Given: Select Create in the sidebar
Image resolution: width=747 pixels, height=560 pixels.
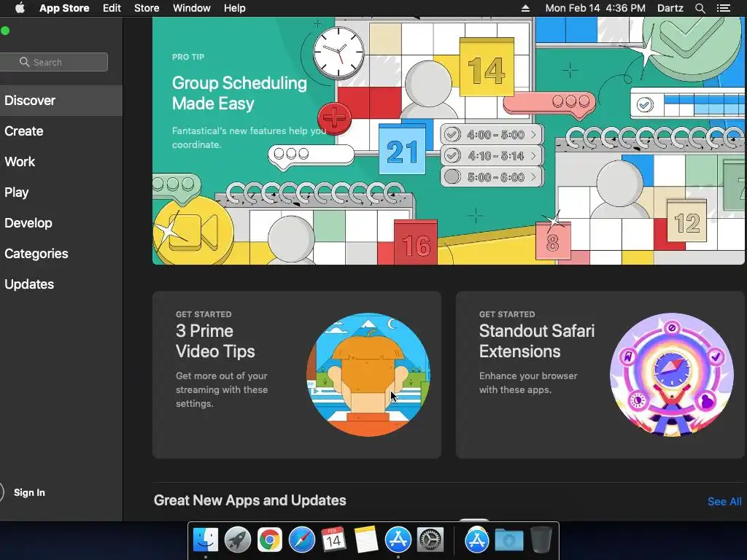Looking at the screenshot, I should (x=61, y=131).
